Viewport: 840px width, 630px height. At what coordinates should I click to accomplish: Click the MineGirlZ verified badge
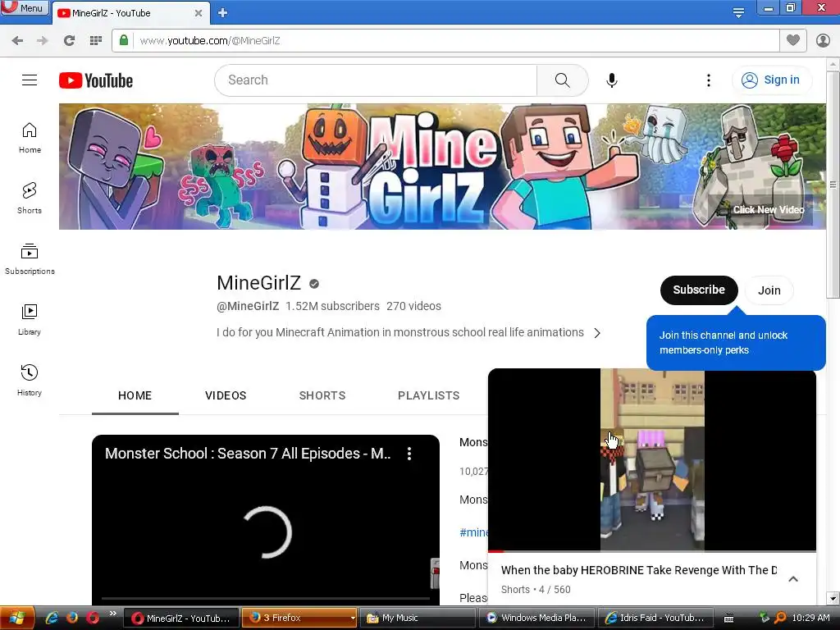[314, 284]
